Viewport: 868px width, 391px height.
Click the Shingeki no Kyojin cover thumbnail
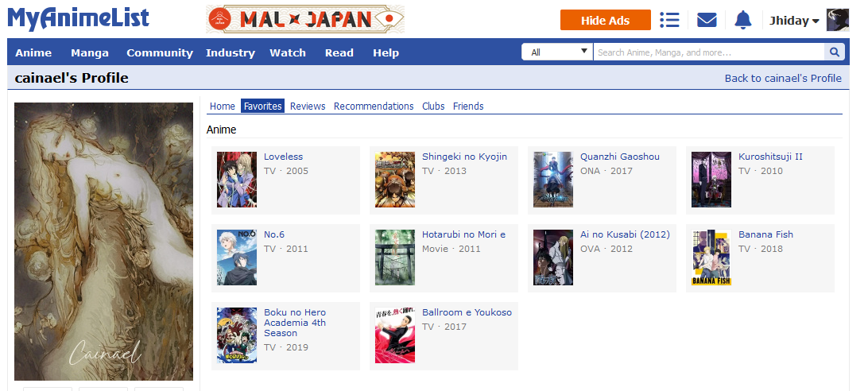point(395,180)
